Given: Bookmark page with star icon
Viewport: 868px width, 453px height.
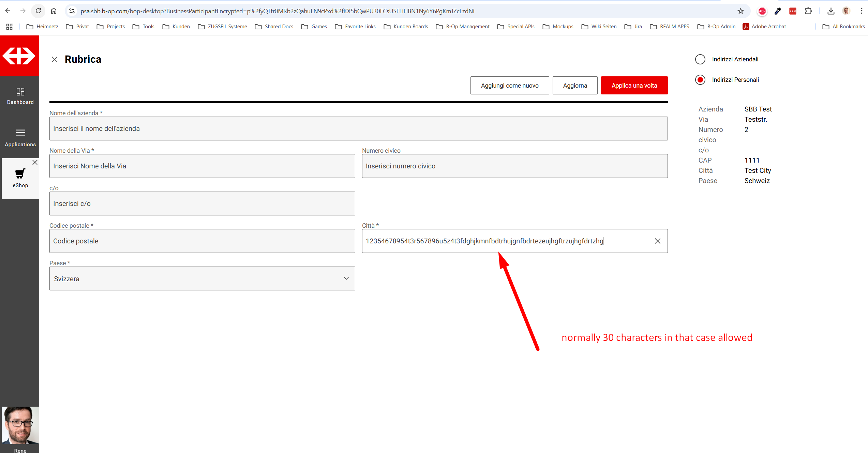Looking at the screenshot, I should tap(740, 11).
